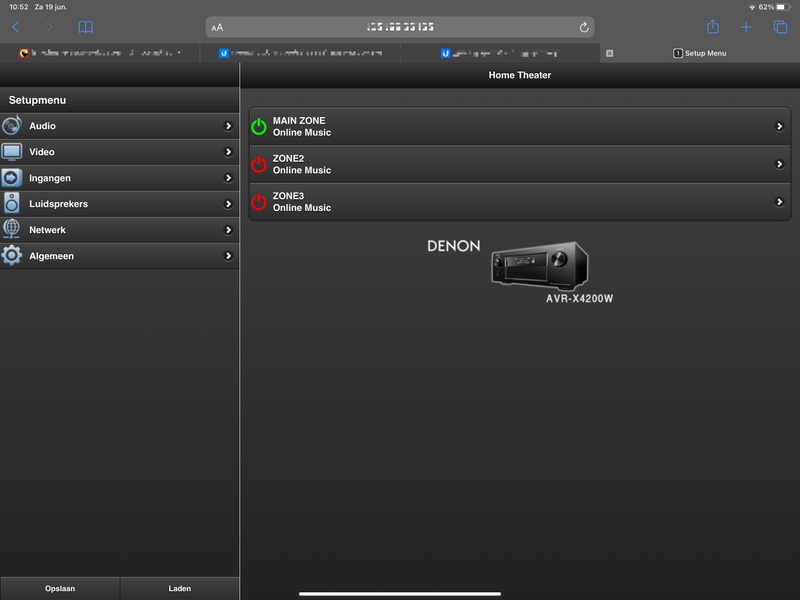Expand Algemeen row chevron
This screenshot has height=600, width=800.
[228, 256]
